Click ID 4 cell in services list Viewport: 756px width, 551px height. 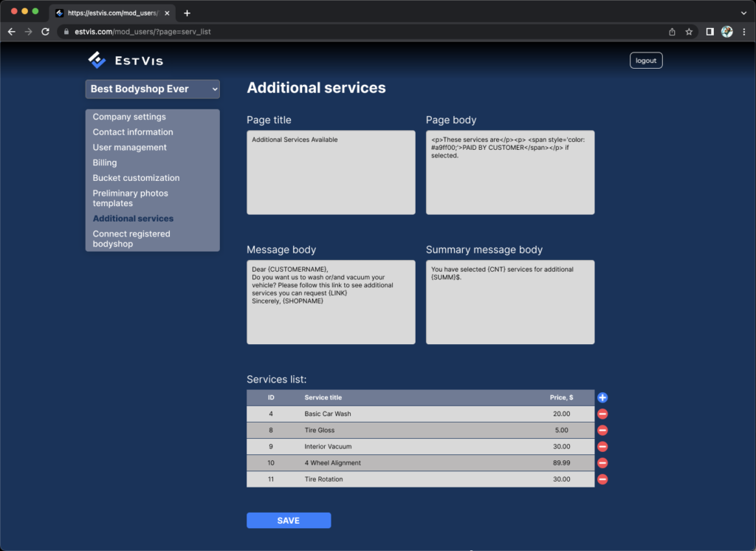click(271, 414)
